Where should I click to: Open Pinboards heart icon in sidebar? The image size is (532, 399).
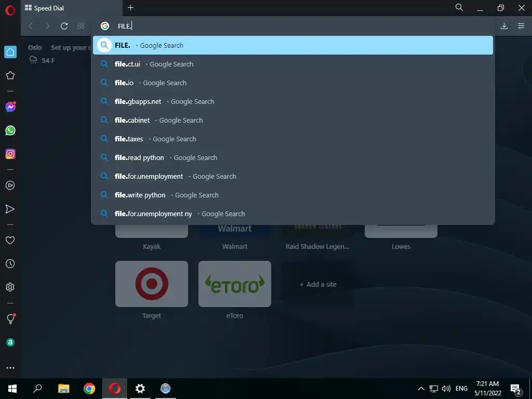point(10,240)
